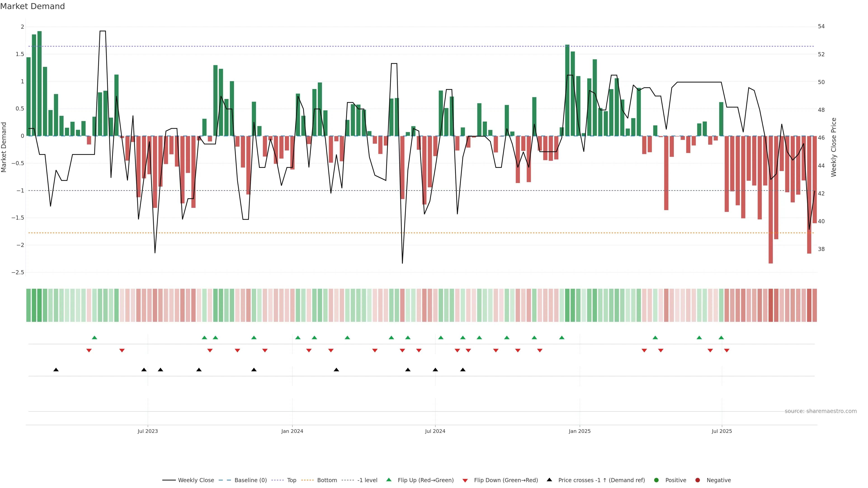Image resolution: width=868 pixels, height=488 pixels.
Task: Click the red Negative legend circle
Action: click(698, 480)
